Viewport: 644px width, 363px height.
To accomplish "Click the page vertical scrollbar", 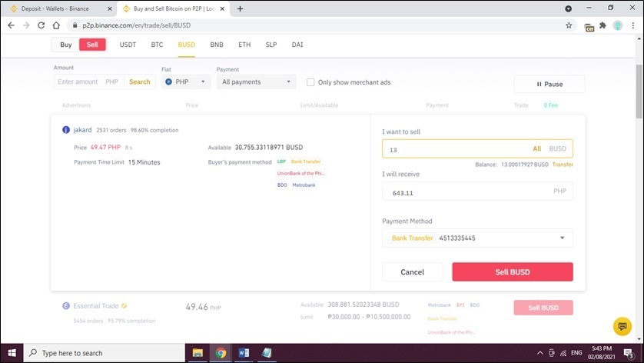I will click(639, 92).
